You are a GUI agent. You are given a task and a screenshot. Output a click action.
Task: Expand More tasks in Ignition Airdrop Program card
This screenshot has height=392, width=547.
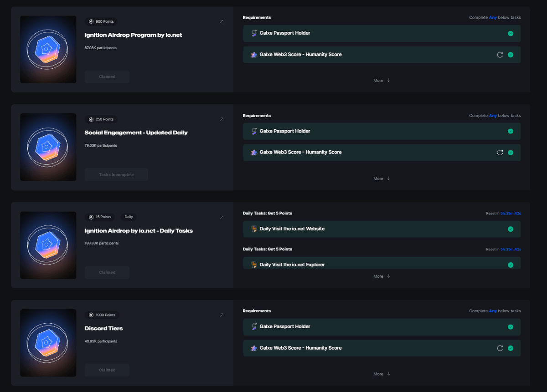tap(382, 81)
